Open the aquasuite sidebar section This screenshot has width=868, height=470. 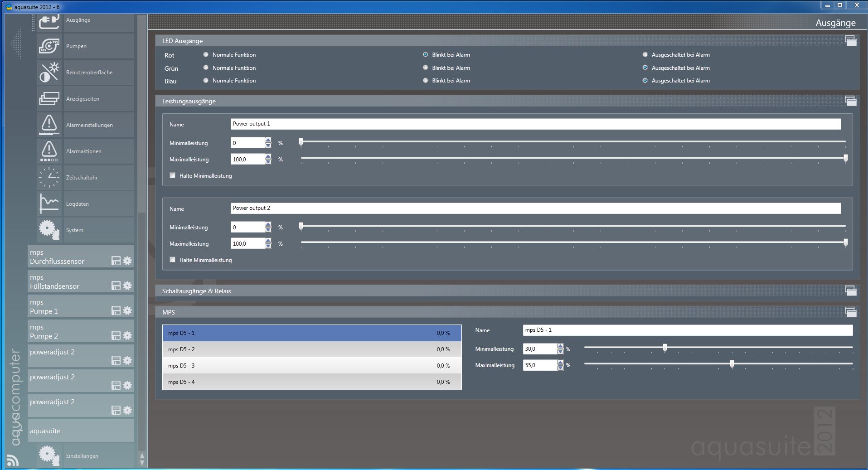point(81,431)
